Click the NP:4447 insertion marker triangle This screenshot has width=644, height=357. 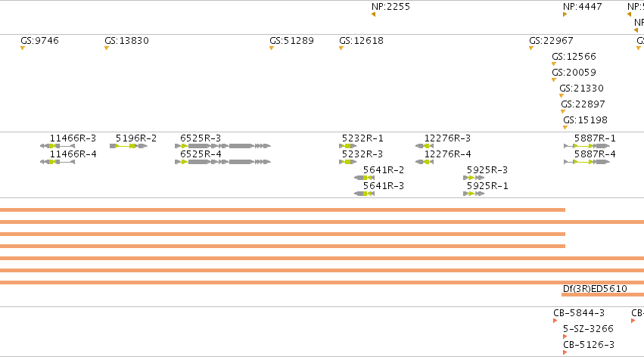point(565,14)
